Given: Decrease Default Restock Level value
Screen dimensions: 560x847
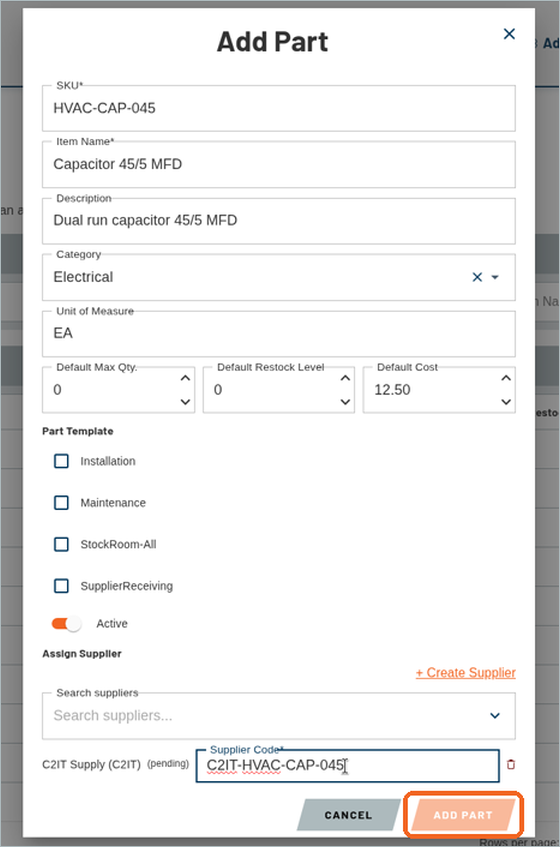Looking at the screenshot, I should point(345,402).
